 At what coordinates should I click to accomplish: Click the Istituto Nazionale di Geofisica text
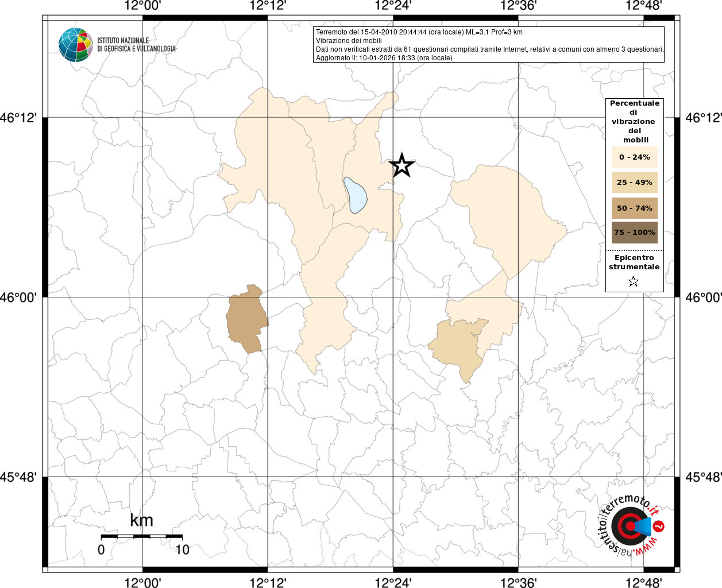[x=137, y=45]
